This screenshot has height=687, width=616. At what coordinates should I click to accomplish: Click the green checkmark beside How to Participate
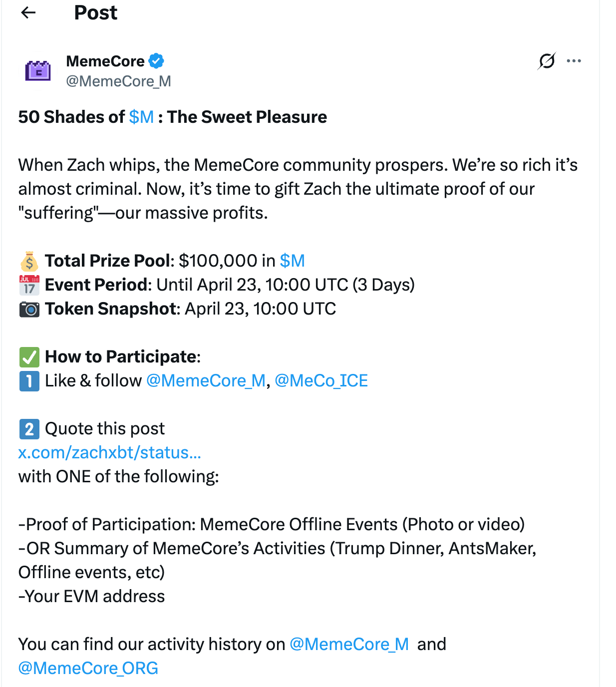coord(29,356)
